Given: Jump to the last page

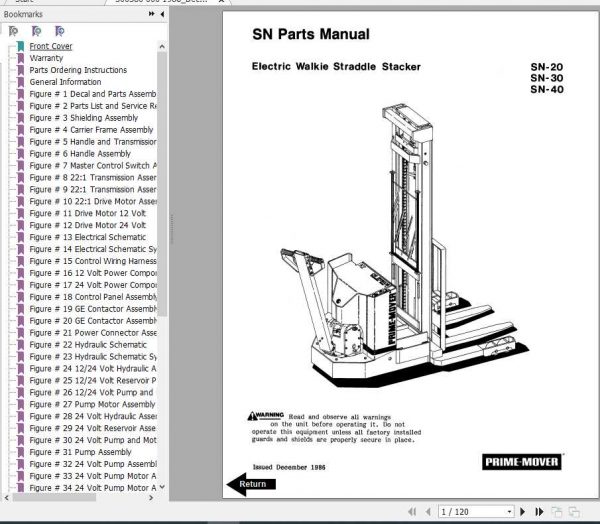Looking at the screenshot, I should tap(539, 512).
